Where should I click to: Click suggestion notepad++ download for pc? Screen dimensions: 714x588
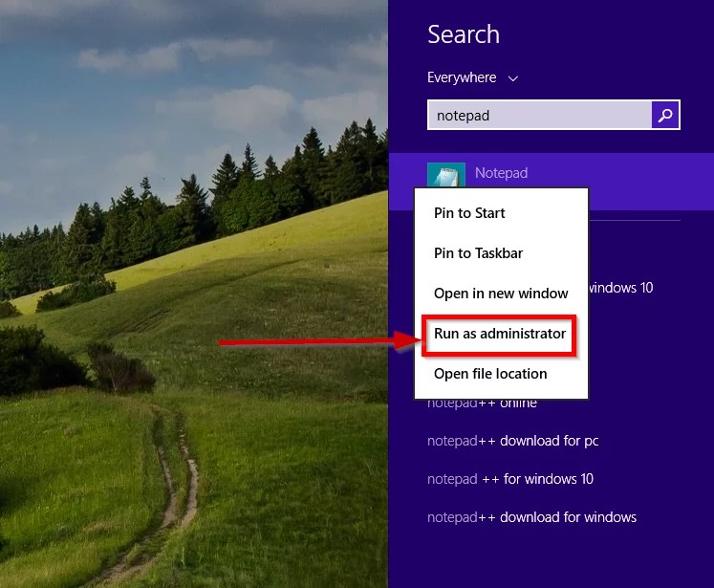(512, 441)
